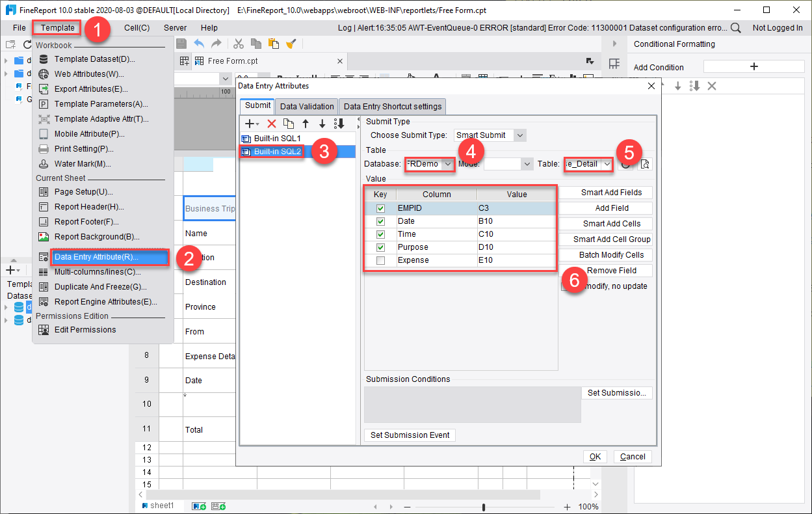Toggle Key checkbox for Time row
This screenshot has width=812, height=514.
pyautogui.click(x=380, y=234)
